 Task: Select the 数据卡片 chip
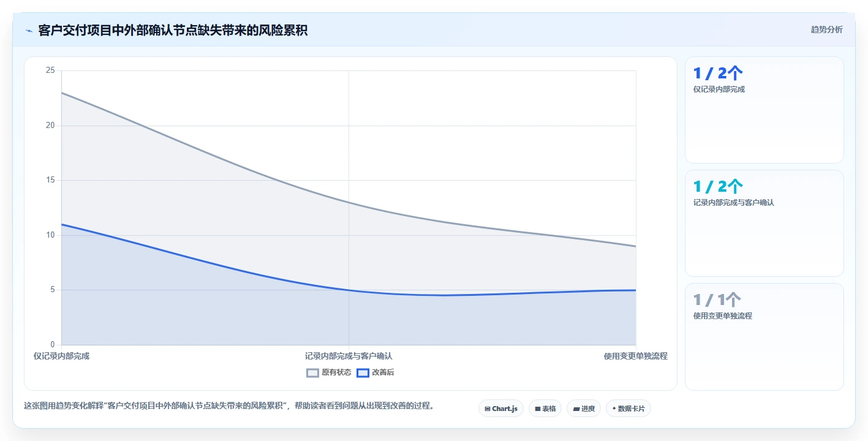[628, 409]
